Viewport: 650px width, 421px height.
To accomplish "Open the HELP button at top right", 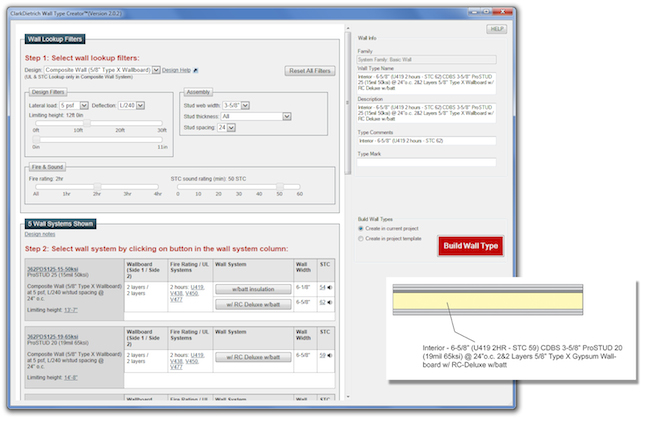I will 496,29.
